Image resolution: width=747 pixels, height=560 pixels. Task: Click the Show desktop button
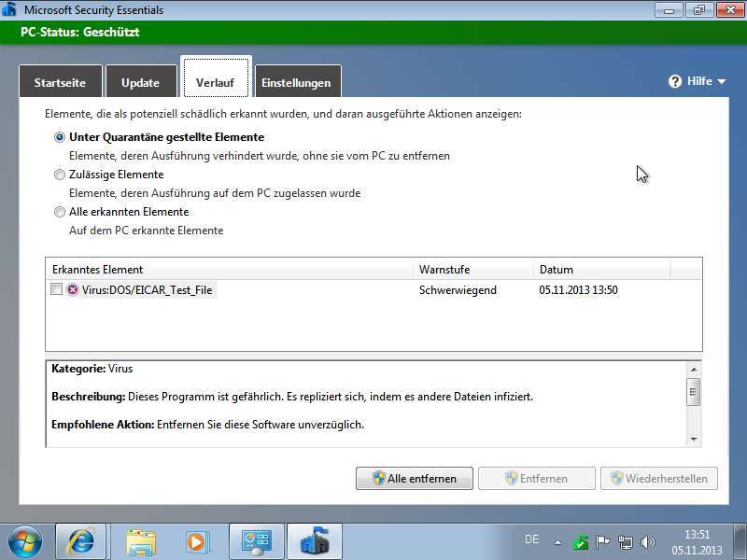tap(740, 542)
